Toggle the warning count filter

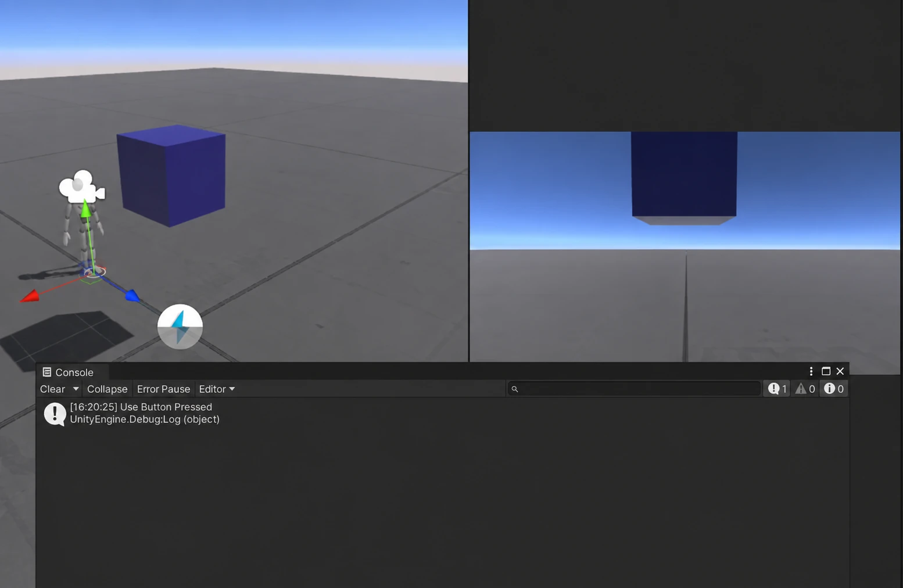805,389
